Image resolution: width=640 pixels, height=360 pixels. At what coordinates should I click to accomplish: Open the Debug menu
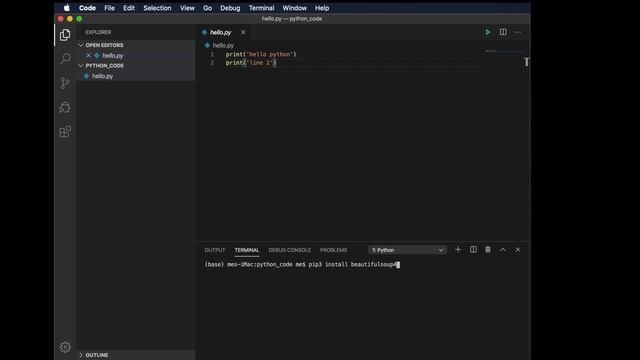coord(230,8)
